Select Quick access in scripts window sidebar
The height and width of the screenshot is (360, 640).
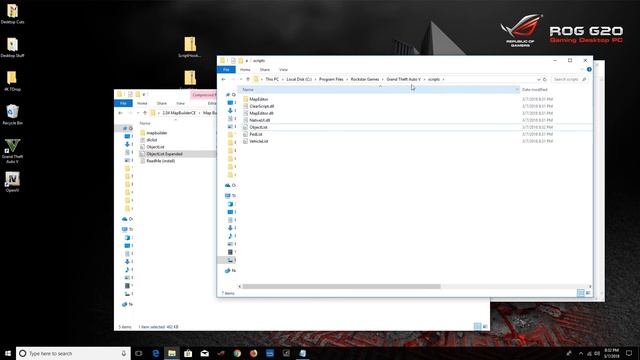[x=231, y=95]
